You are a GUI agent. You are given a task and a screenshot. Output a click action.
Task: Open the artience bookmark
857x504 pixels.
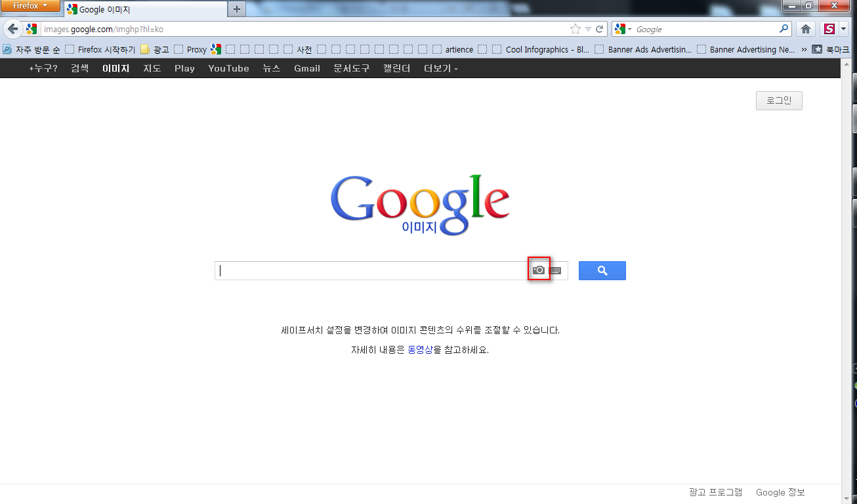pos(453,49)
